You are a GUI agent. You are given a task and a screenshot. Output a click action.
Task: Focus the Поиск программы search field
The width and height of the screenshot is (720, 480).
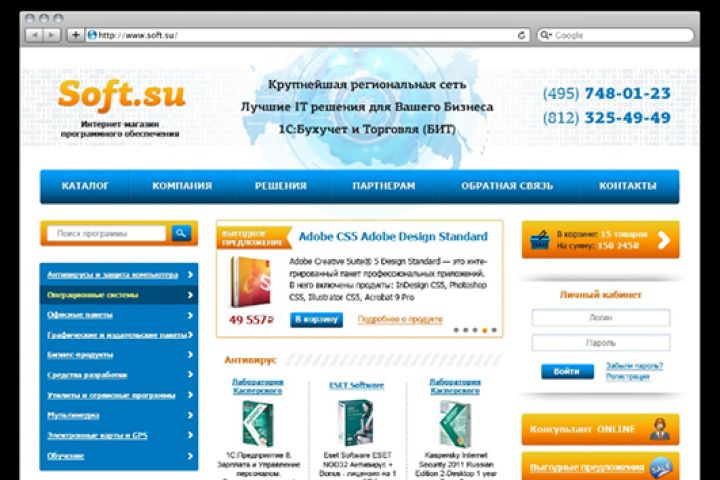[x=106, y=233]
